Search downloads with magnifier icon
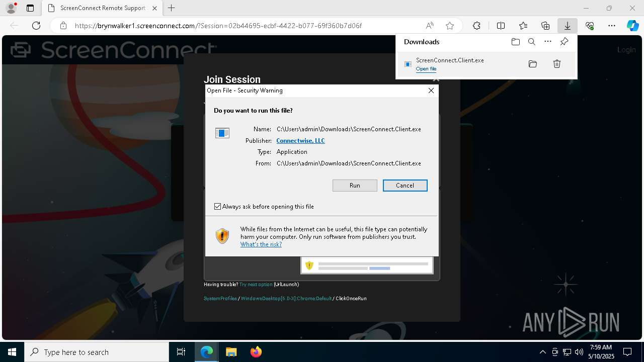The image size is (644, 362). tap(531, 42)
